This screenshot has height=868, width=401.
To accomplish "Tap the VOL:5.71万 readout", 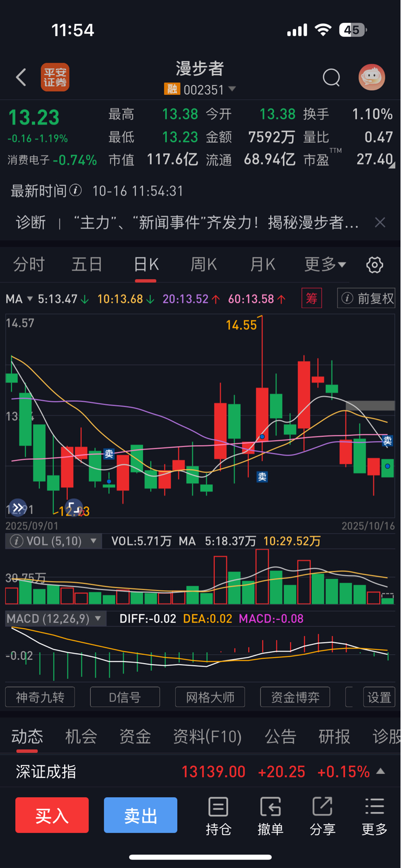I will (x=141, y=541).
